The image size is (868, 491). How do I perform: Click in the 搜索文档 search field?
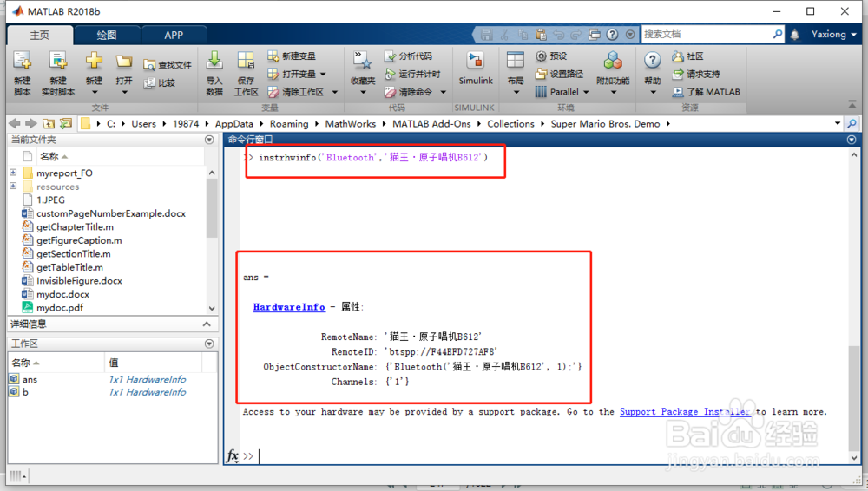click(x=707, y=35)
